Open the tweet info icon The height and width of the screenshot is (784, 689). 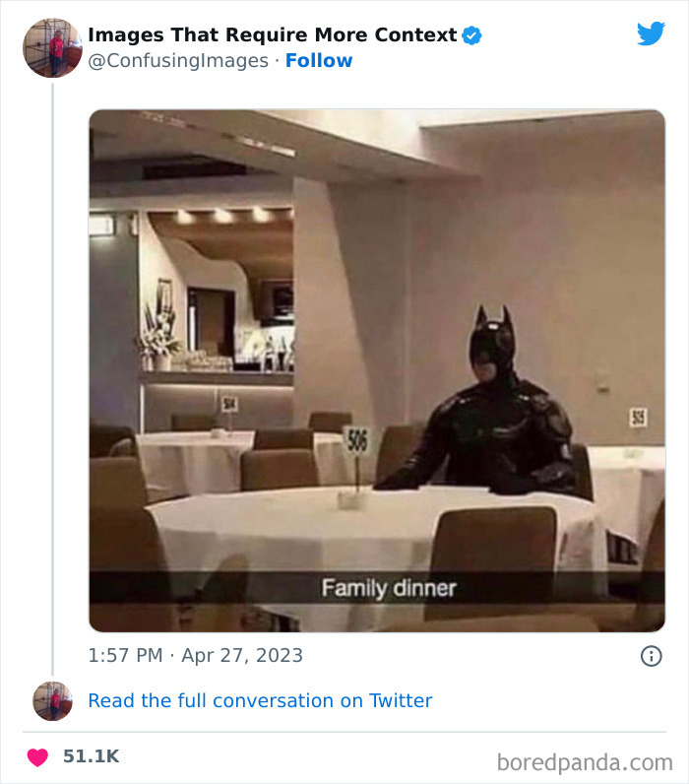click(x=651, y=656)
